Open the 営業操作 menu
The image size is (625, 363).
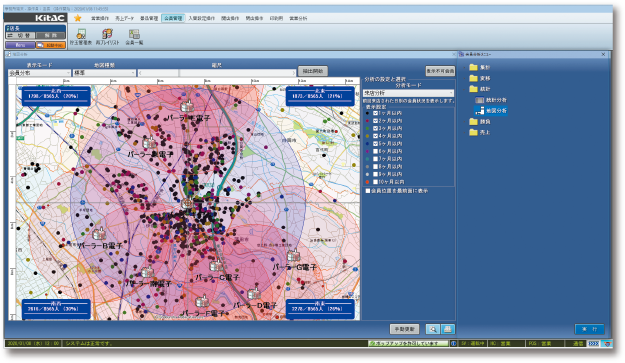100,18
